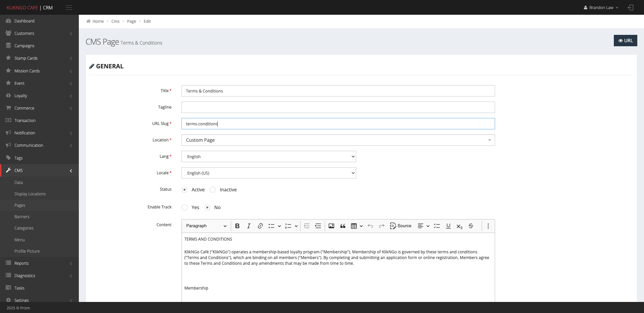The width and height of the screenshot is (644, 313).
Task: Open the Lang dropdown
Action: click(269, 156)
